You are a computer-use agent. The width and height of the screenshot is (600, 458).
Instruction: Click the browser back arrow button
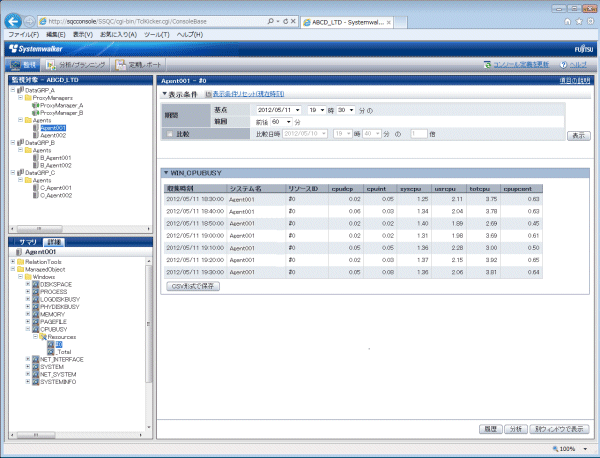pyautogui.click(x=13, y=21)
